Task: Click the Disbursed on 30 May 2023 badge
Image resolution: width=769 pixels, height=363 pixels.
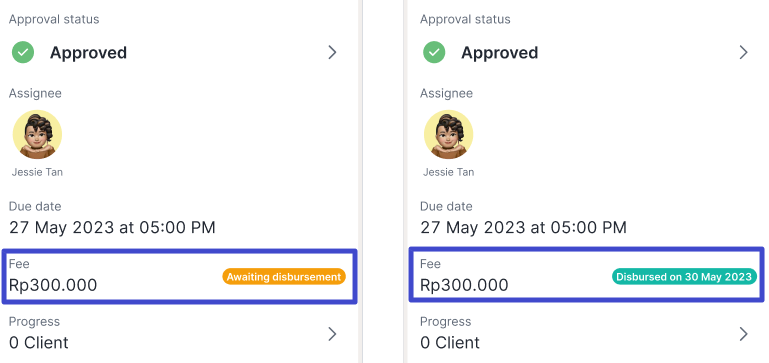Action: (684, 277)
